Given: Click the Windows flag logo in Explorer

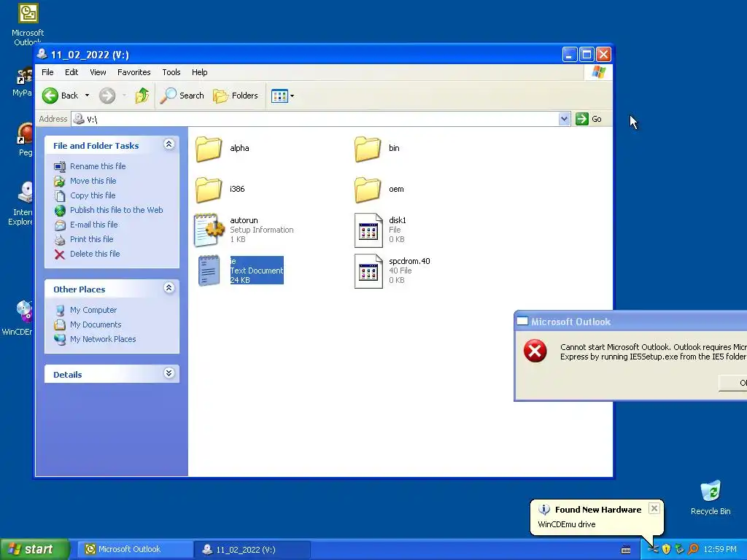Looking at the screenshot, I should [598, 72].
